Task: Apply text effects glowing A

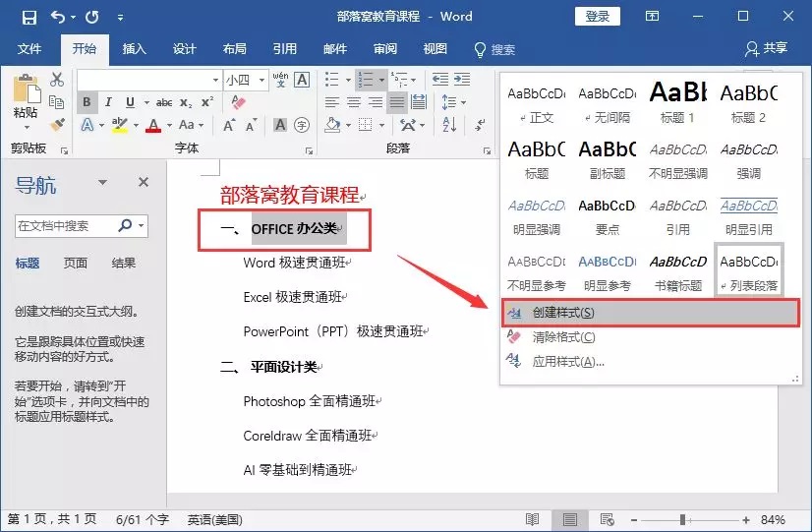Action: click(87, 125)
